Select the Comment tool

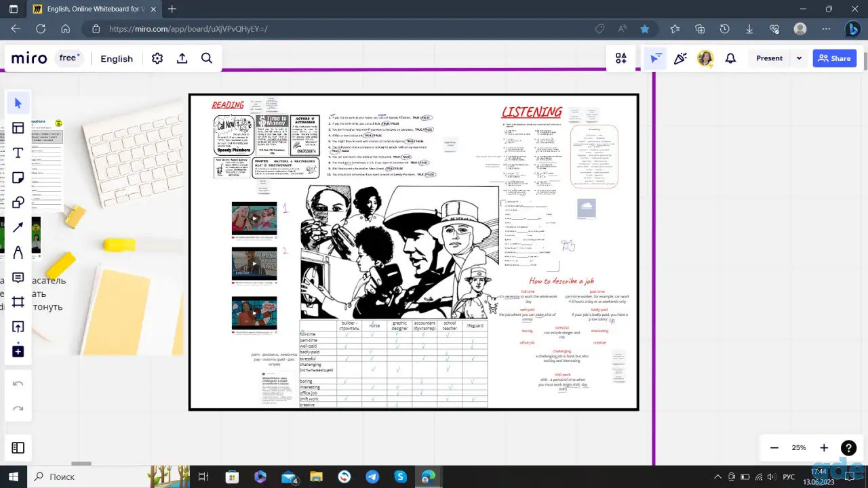click(x=18, y=278)
